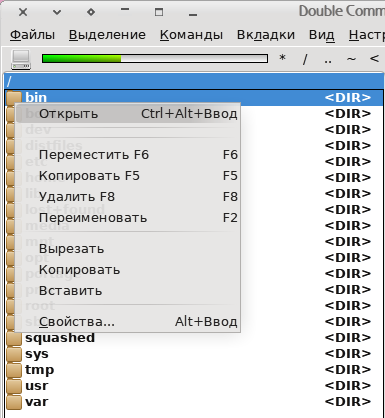
Task: Click the ~ home directory button
Action: 351,59
